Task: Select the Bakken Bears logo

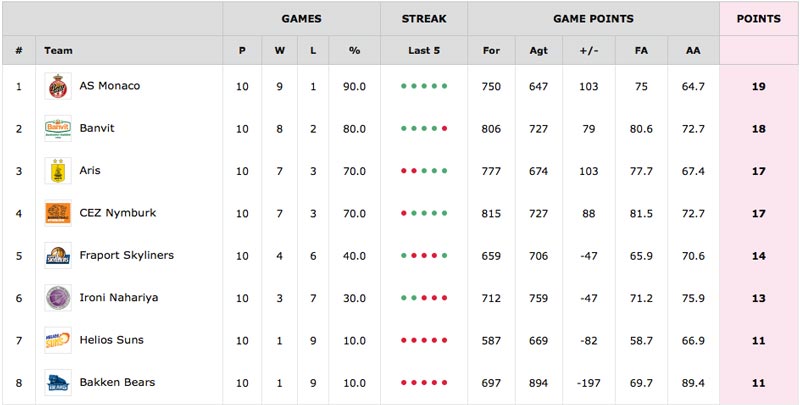Action: point(58,383)
